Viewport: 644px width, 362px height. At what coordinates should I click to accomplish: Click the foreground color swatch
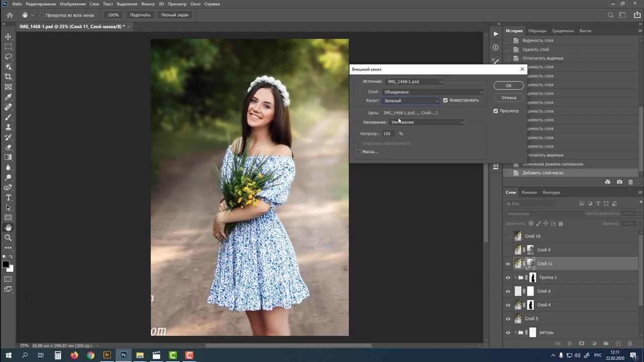[6, 264]
